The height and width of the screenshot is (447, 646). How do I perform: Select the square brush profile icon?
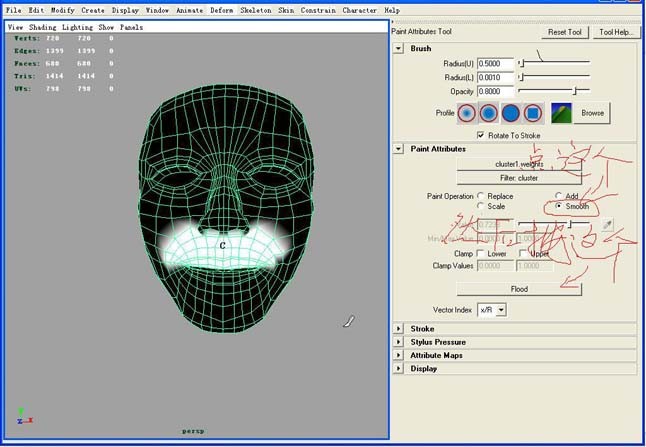pyautogui.click(x=532, y=113)
